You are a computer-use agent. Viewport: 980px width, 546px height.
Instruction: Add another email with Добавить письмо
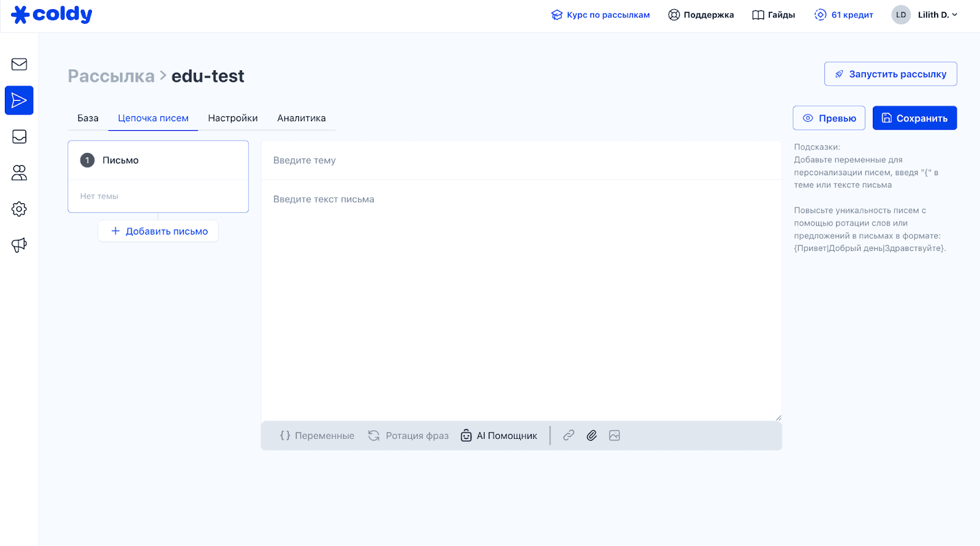[x=159, y=231]
